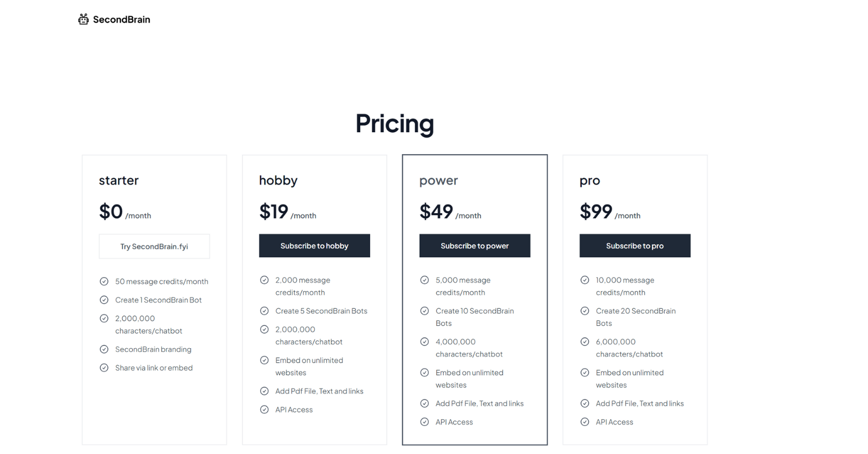Click the Try SecondBrain.fyi button
The height and width of the screenshot is (454, 868).
155,246
